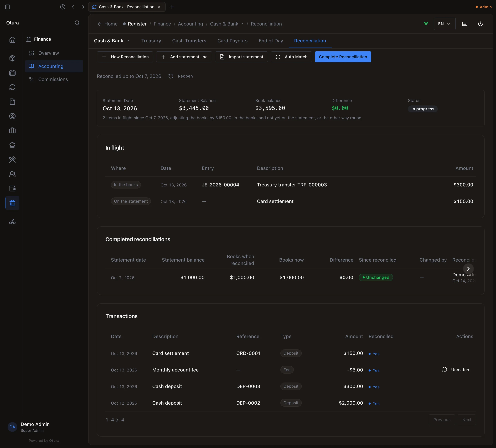Open the document icon in sidebar
Viewport: 496px width, 448px height.
coord(12,102)
